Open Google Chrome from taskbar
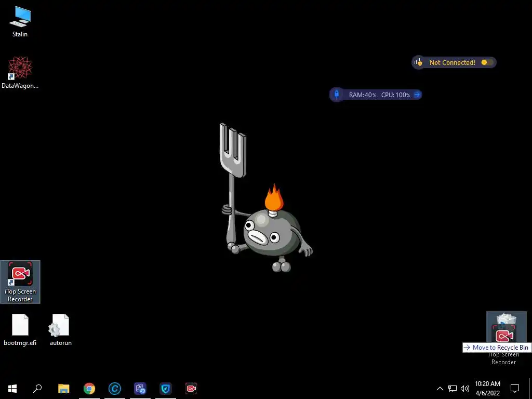Viewport: 532px width, 399px height. click(89, 389)
